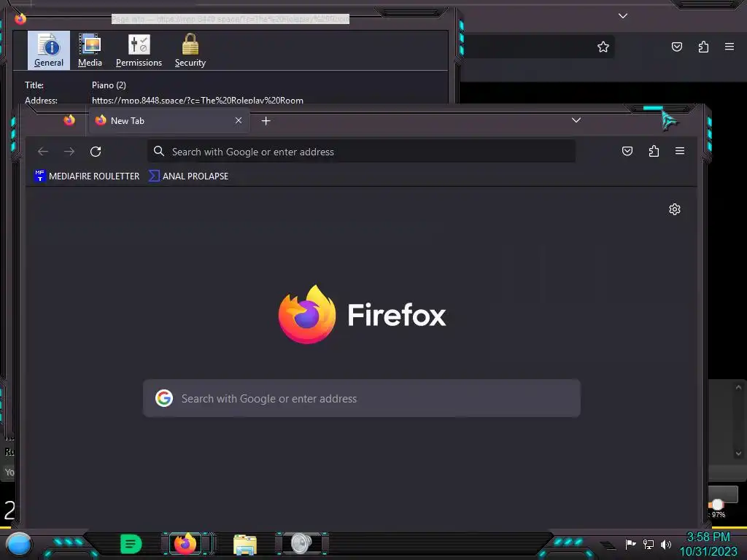Open second bookmark in bookmarks toolbar
The image size is (747, 560).
tap(189, 176)
